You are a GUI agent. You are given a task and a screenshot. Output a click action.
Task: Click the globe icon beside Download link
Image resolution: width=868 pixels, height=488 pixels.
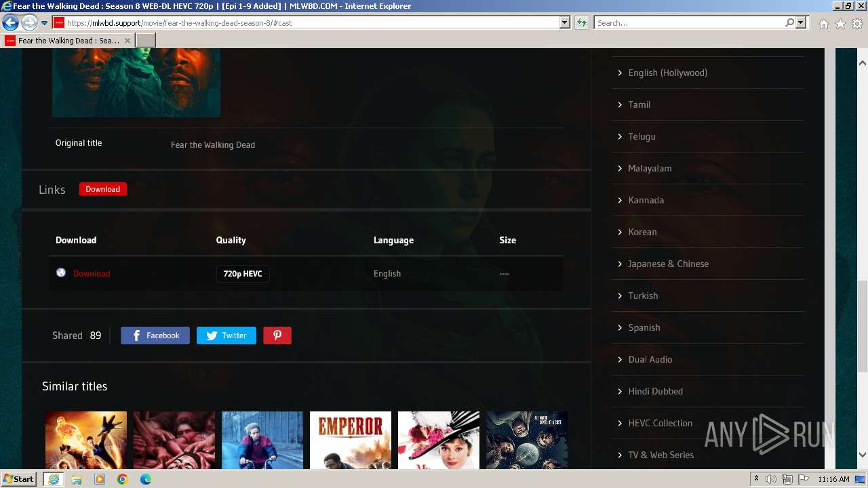pos(61,272)
